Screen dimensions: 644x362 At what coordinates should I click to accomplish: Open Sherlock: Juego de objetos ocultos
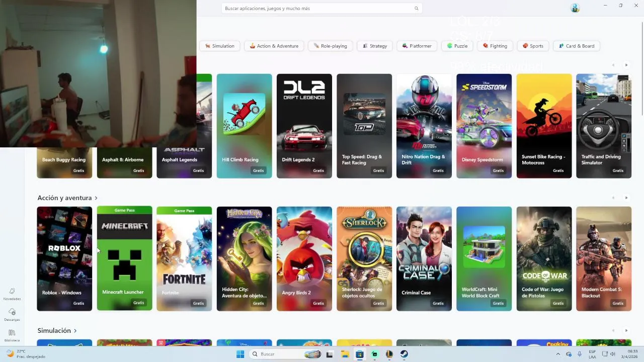(x=364, y=259)
